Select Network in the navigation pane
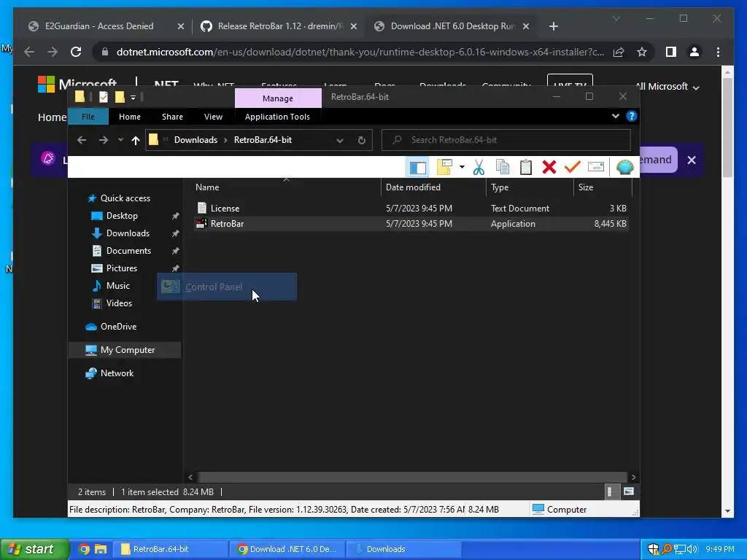 click(x=117, y=373)
